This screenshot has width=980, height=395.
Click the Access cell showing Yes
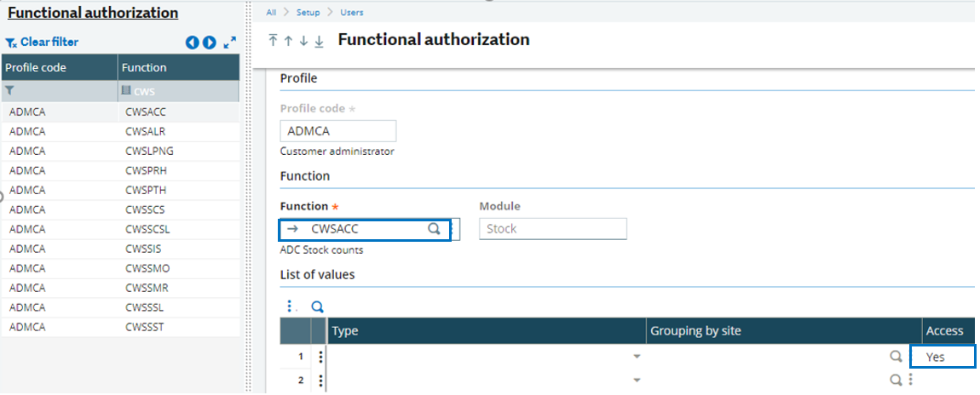tap(943, 357)
